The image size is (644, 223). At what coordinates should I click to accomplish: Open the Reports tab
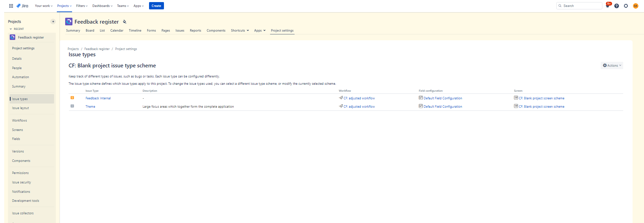195,31
